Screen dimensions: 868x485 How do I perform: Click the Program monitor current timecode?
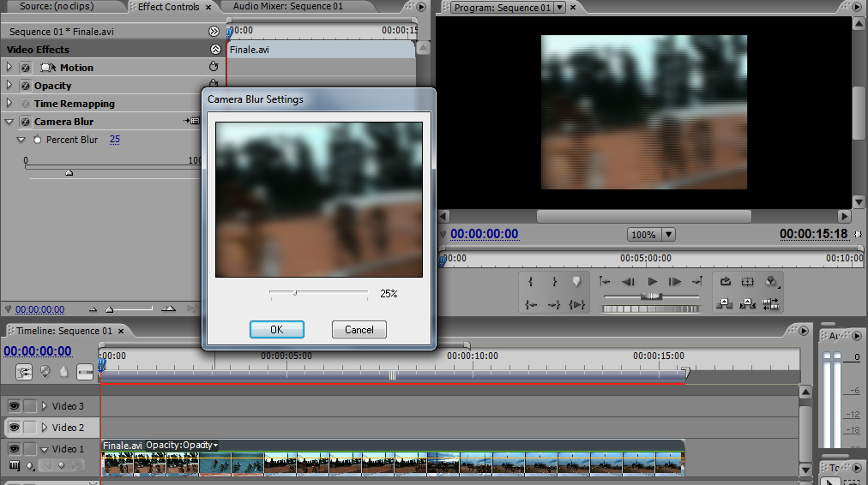tap(485, 234)
